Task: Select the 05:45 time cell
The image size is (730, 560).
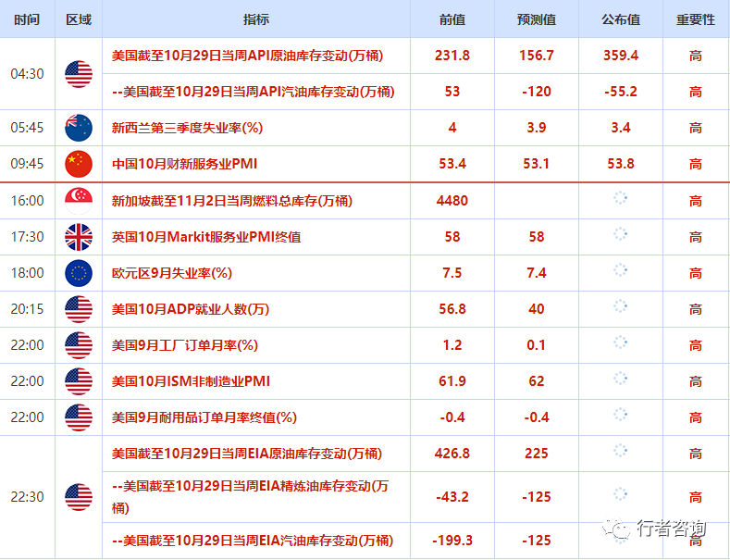Action: click(27, 128)
